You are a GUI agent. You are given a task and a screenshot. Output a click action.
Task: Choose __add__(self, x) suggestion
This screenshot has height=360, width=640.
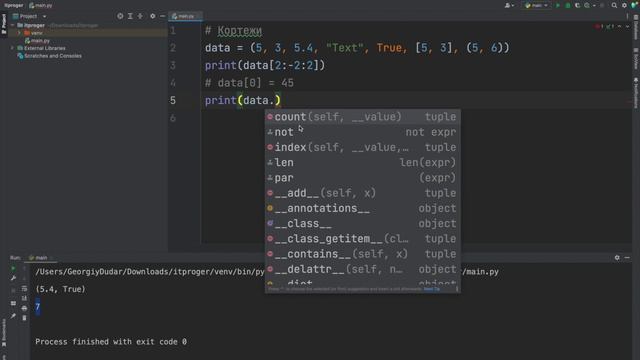(x=362, y=193)
